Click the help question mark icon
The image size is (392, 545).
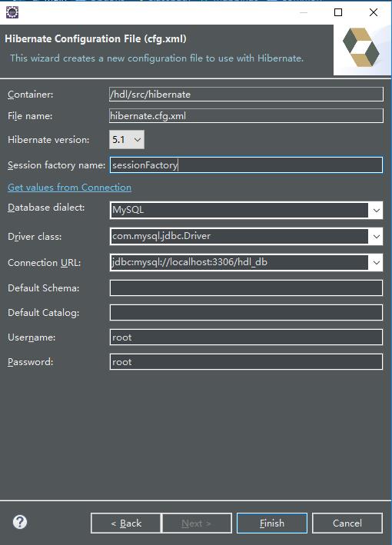(x=20, y=522)
